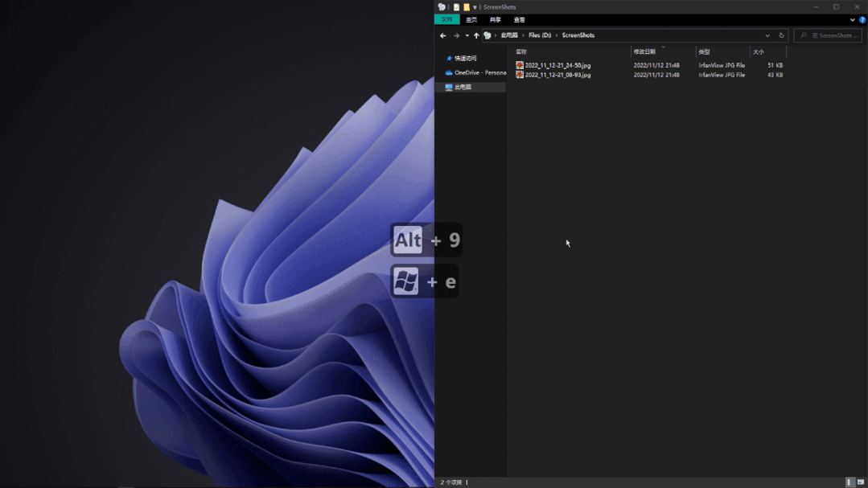Maximize the ScreenShots Explorer window
The width and height of the screenshot is (868, 488).
tap(836, 7)
